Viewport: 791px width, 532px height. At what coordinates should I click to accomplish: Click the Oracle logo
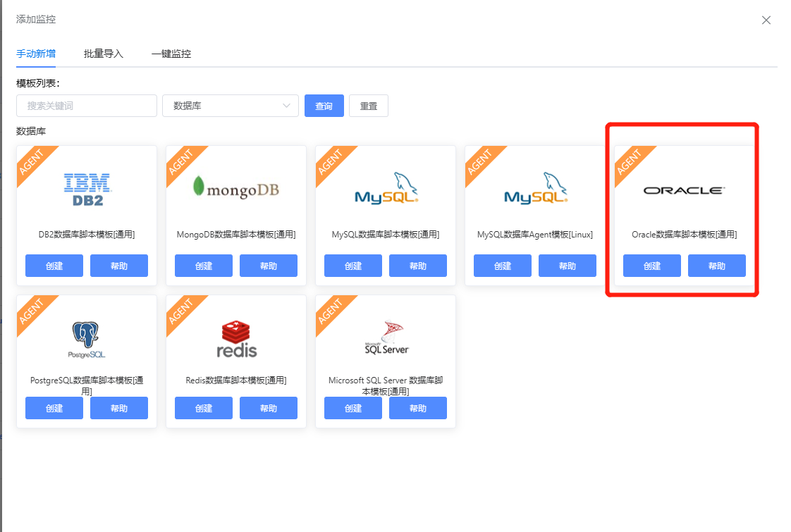click(684, 190)
